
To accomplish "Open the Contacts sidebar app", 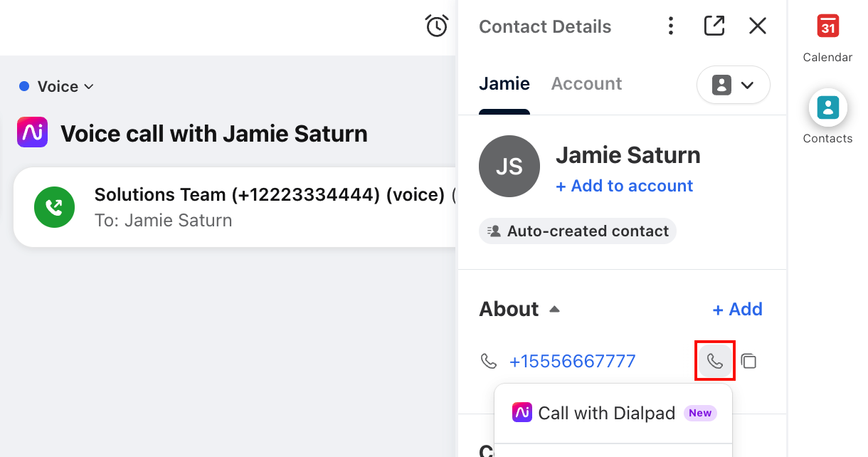I will pyautogui.click(x=827, y=117).
